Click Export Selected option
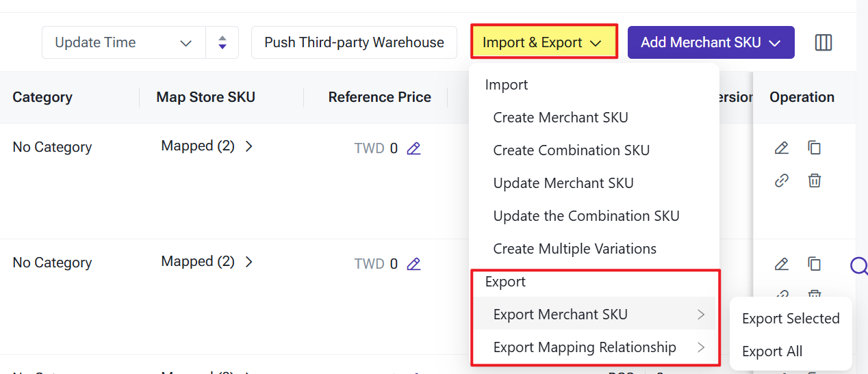868x374 pixels. tap(791, 319)
